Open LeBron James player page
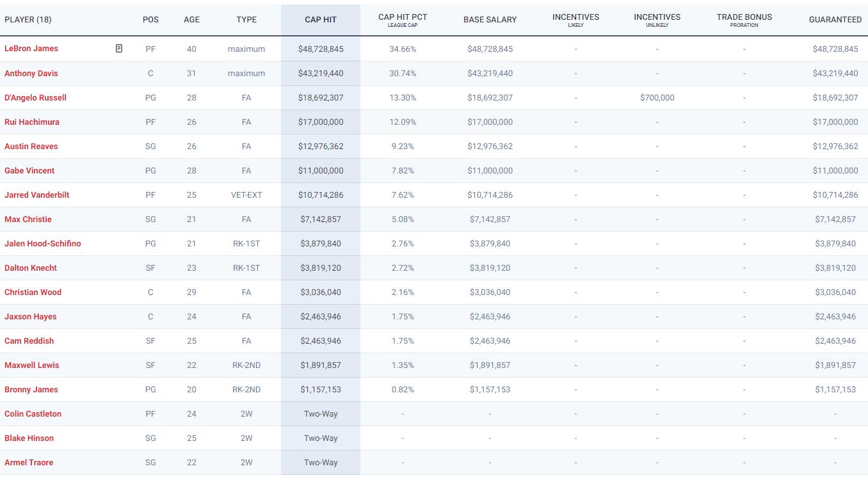The image size is (868, 480). (x=31, y=49)
